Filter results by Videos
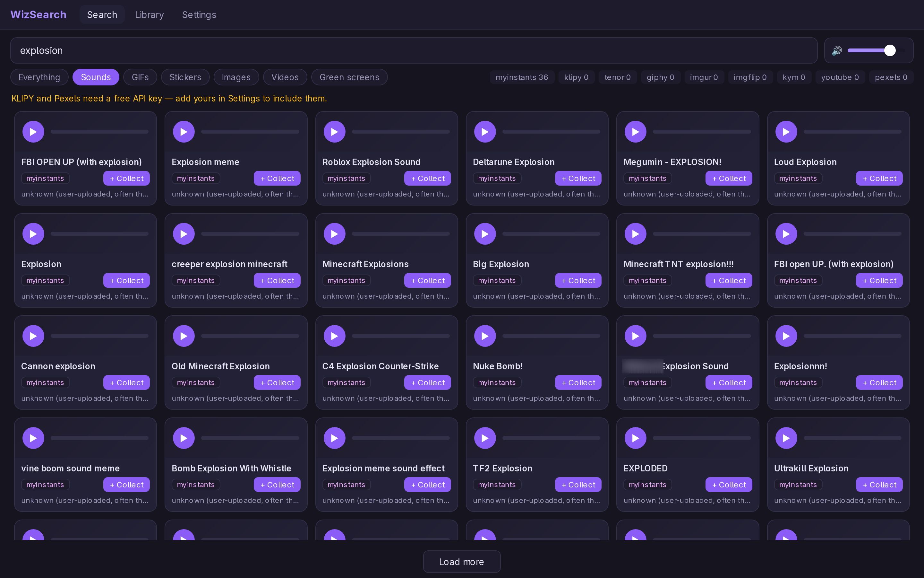924x578 pixels. [x=285, y=77]
